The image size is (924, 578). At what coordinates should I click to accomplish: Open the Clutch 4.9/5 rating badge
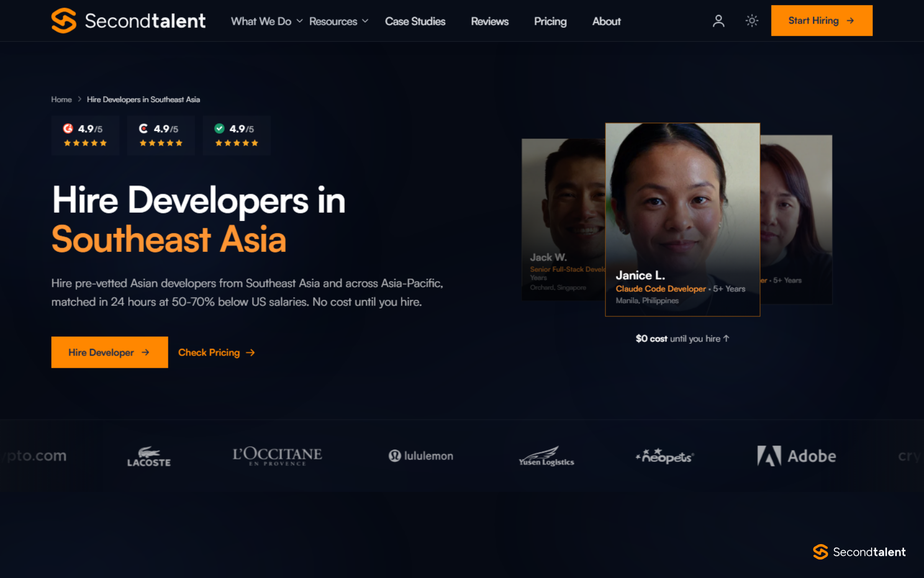pos(161,135)
